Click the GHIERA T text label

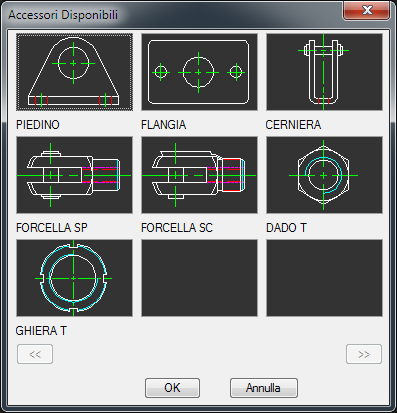(x=41, y=331)
